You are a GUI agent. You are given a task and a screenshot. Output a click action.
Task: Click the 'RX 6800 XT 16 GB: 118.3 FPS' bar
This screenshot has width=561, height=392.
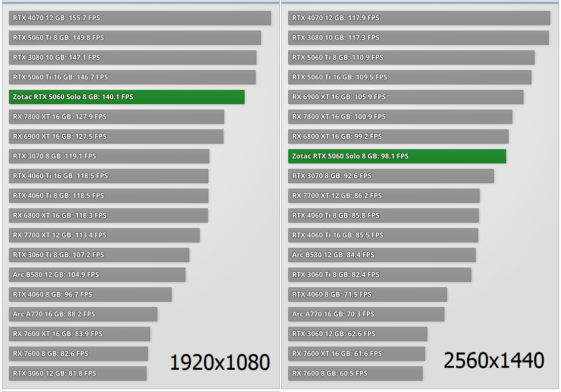(108, 215)
